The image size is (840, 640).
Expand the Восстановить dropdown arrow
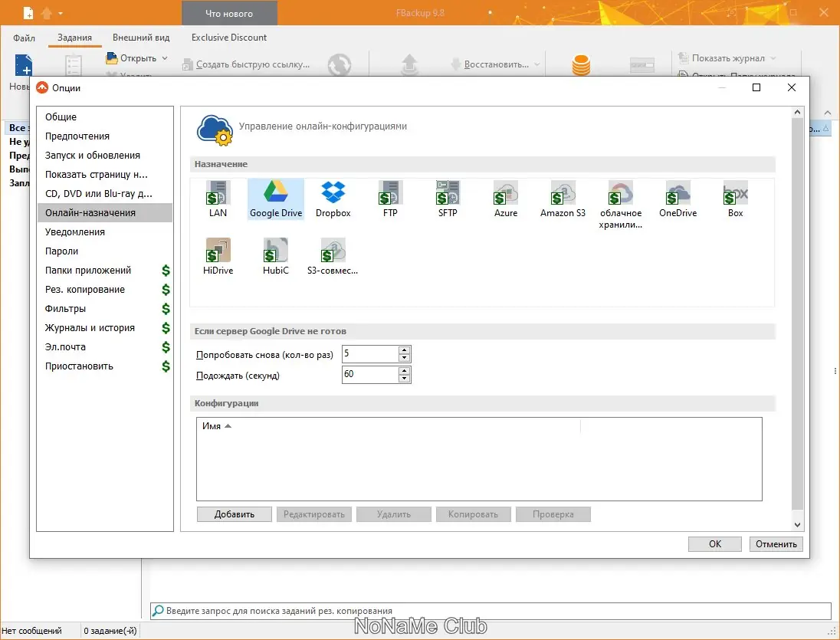(536, 64)
